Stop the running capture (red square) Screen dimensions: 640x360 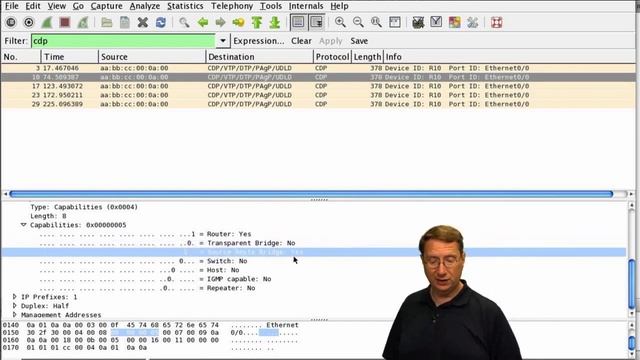coord(64,22)
